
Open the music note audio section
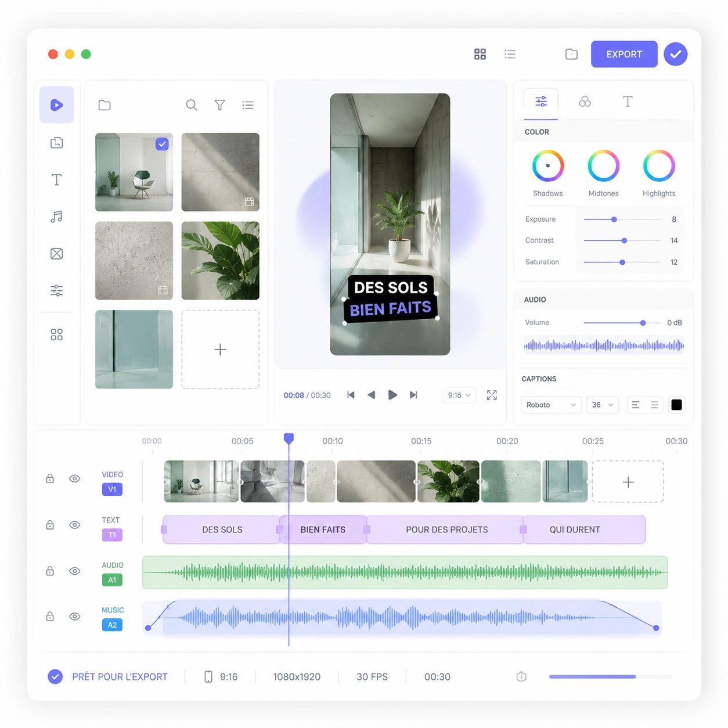point(56,217)
